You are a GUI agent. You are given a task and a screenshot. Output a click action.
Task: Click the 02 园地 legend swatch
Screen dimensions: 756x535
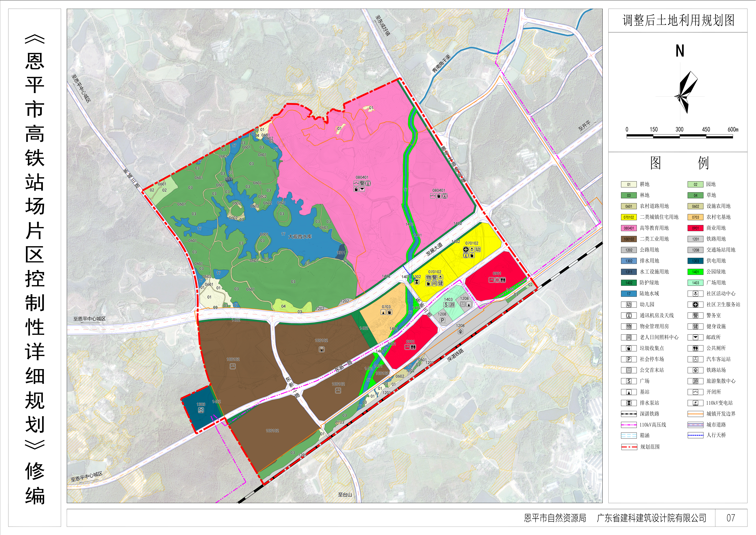click(695, 185)
